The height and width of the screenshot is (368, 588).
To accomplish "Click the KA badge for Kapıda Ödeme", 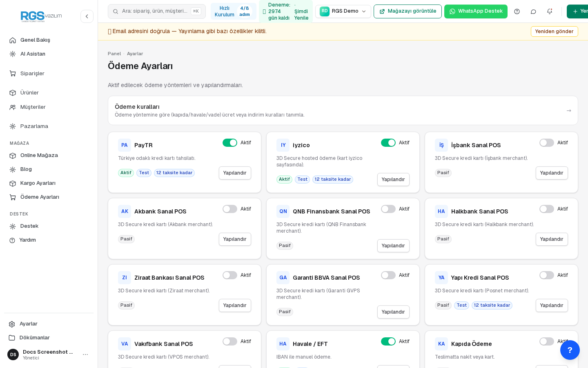I will (x=441, y=344).
